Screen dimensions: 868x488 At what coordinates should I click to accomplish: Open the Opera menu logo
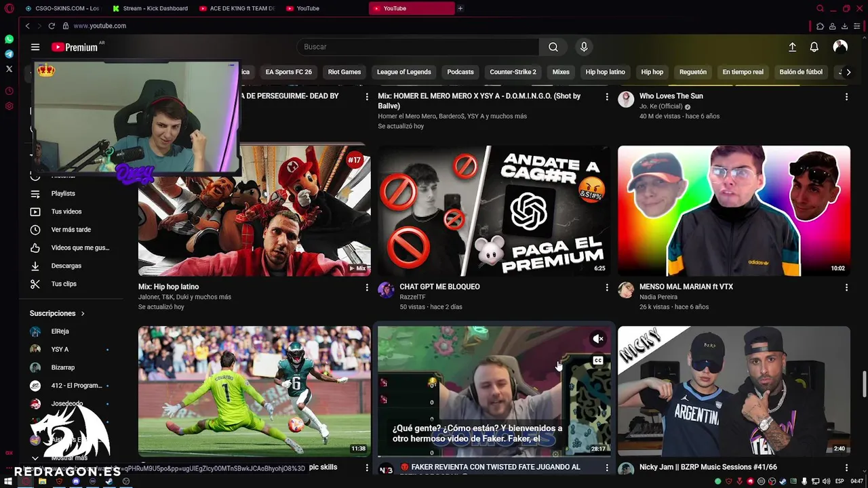(9, 8)
